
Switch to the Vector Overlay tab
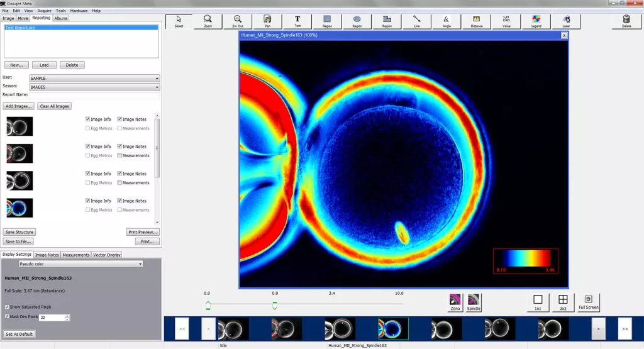[x=107, y=255]
